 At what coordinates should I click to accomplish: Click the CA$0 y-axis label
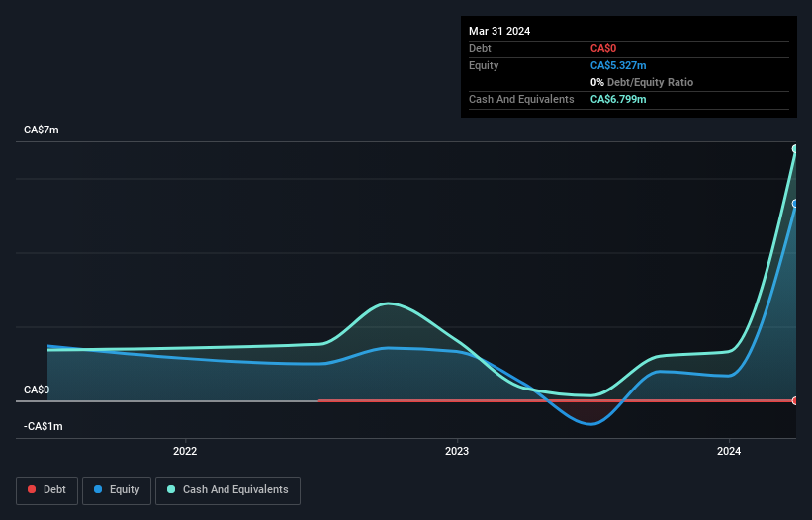point(37,390)
